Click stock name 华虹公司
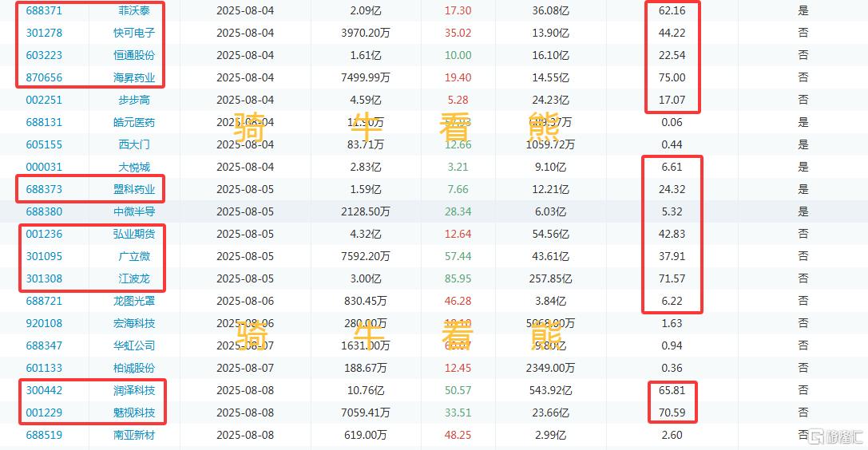868x450 pixels. tap(134, 345)
